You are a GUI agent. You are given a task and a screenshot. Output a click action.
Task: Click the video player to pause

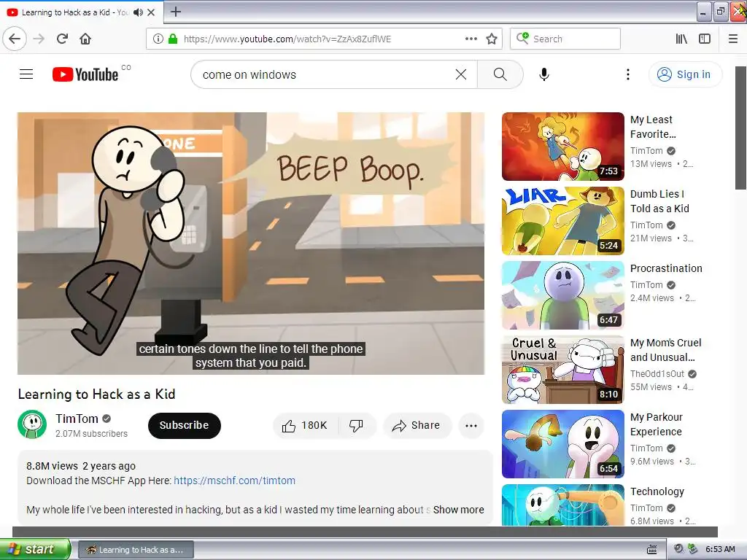click(251, 244)
